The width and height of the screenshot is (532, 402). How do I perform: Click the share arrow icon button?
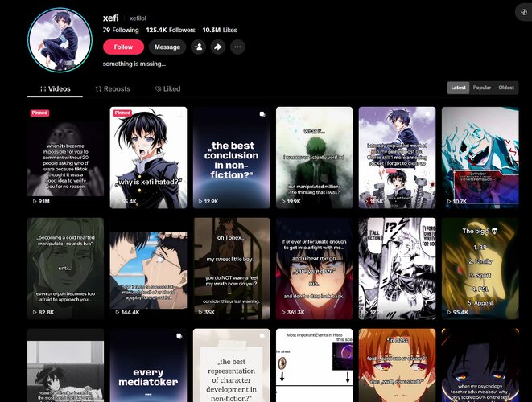[218, 47]
